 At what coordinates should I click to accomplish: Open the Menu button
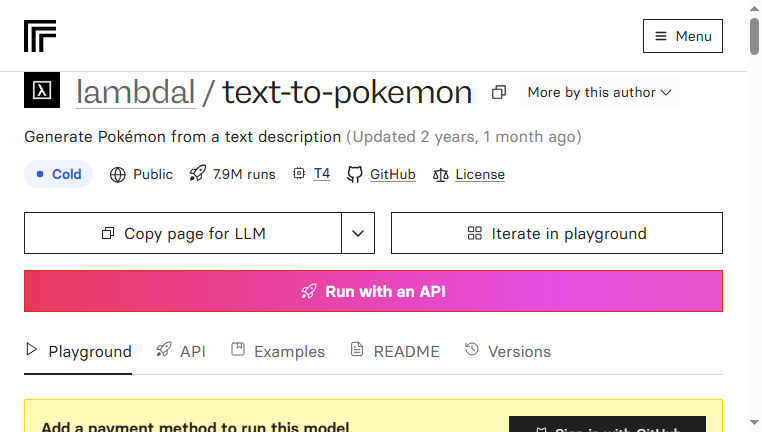point(683,36)
